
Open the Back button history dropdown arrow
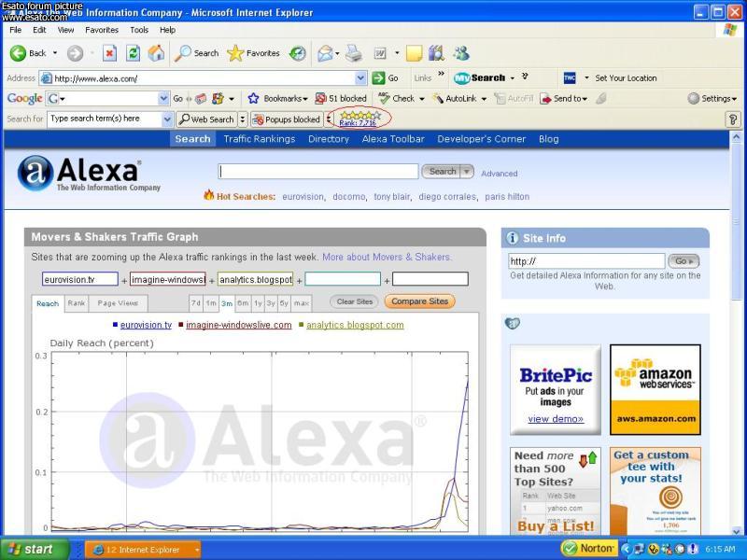(55, 53)
